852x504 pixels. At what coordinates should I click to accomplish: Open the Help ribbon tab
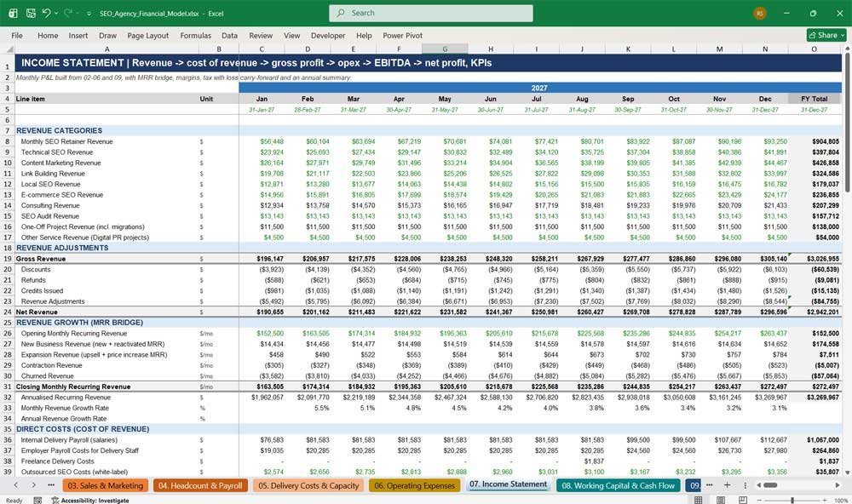tap(364, 35)
